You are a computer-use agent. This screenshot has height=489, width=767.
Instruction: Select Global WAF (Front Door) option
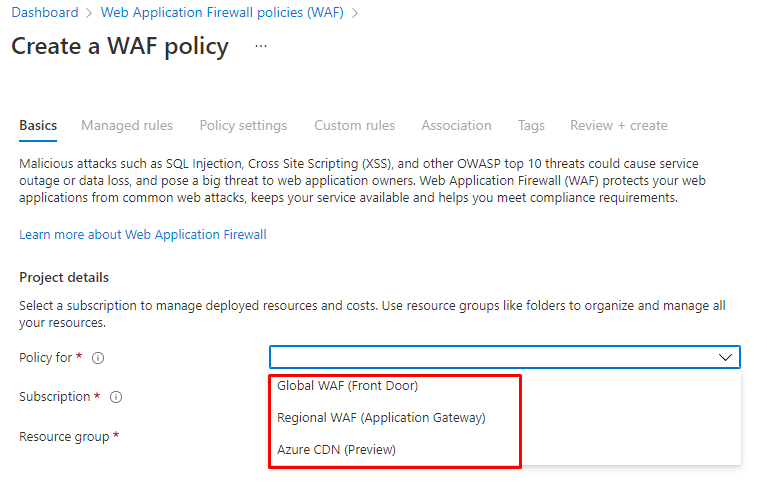pyautogui.click(x=347, y=385)
